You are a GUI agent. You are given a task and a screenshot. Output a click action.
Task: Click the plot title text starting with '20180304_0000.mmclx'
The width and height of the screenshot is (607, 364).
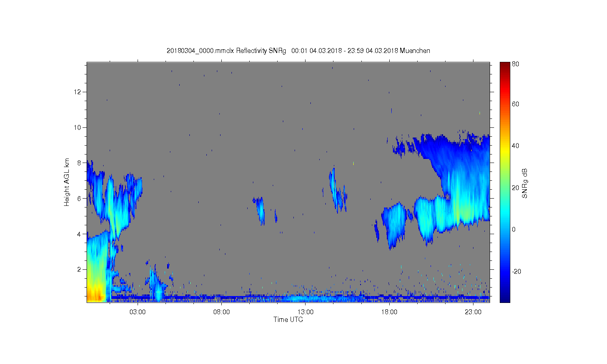tap(298, 51)
